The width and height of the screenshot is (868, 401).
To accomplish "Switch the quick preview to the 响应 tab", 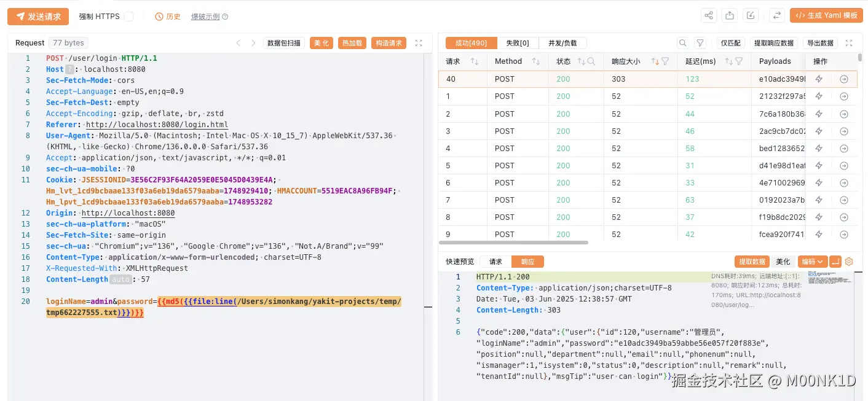I will pos(527,262).
